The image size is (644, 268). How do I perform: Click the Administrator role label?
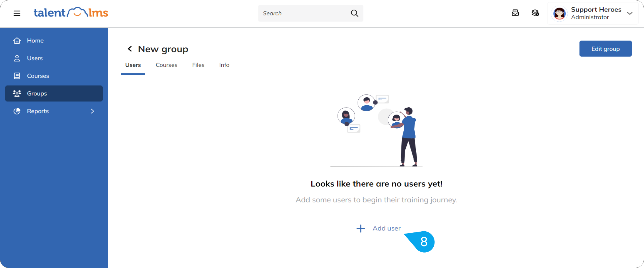tap(590, 17)
